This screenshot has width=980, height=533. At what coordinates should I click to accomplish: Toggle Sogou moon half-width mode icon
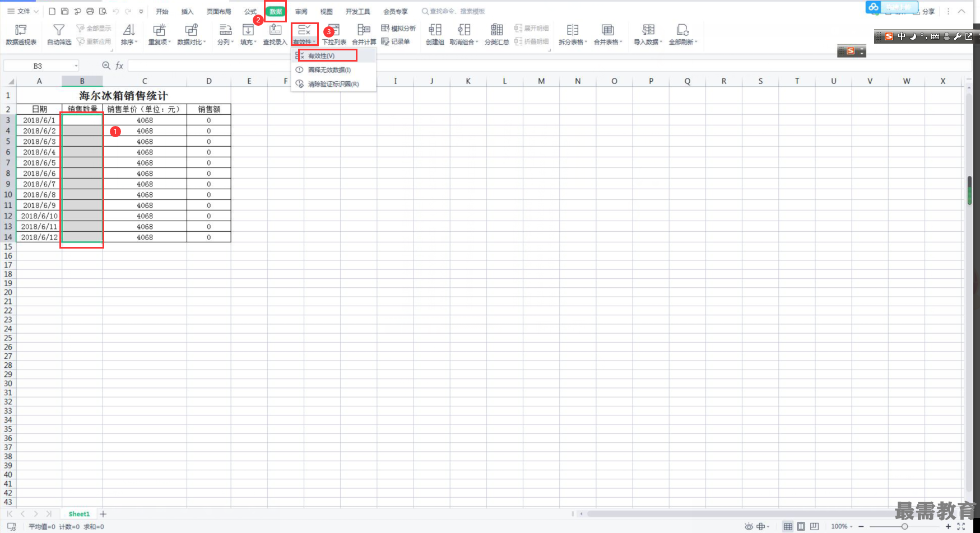[x=913, y=36]
